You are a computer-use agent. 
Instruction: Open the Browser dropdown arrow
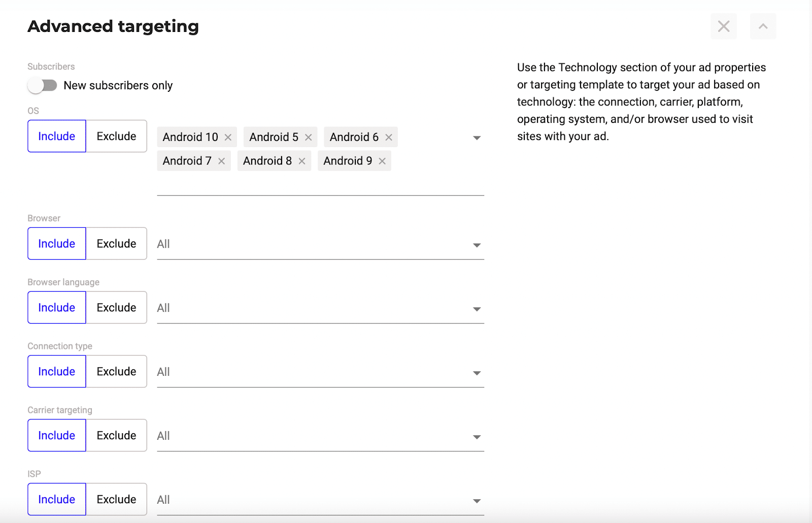click(477, 246)
